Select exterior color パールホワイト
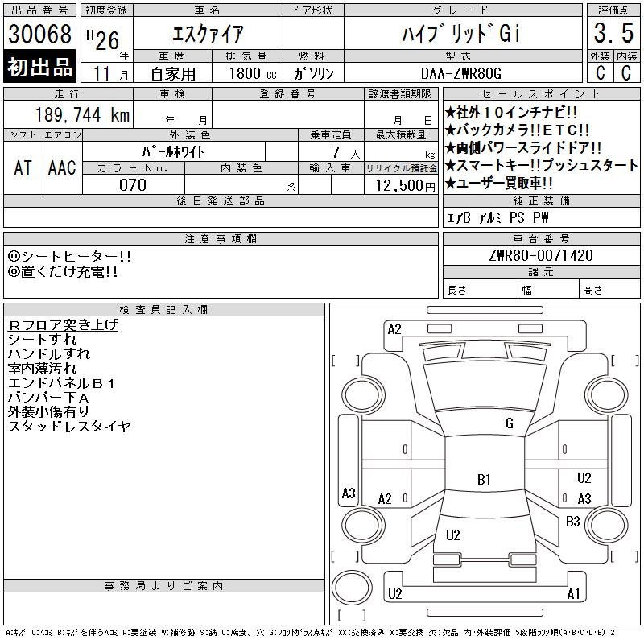Image resolution: width=644 pixels, height=644 pixels. (173, 152)
